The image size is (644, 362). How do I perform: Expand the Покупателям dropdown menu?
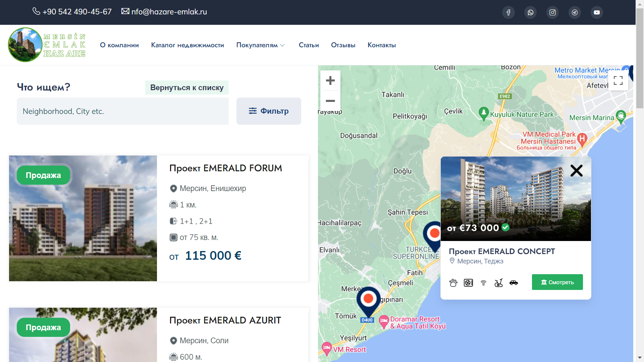pyautogui.click(x=260, y=45)
